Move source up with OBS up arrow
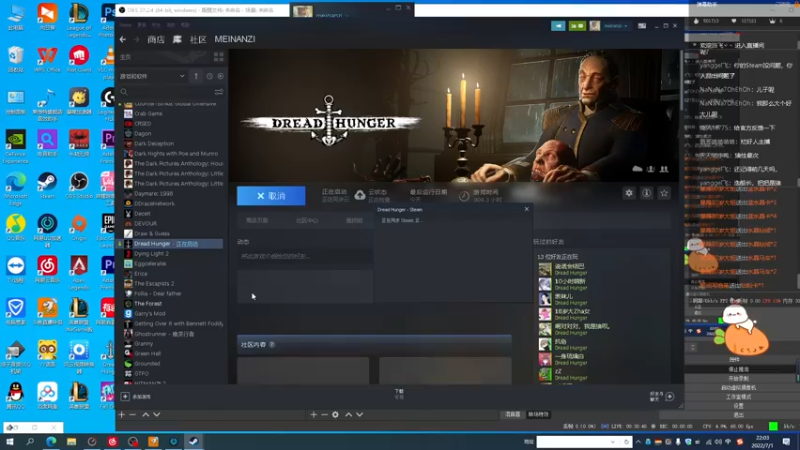This screenshot has width=800, height=450. (x=348, y=415)
